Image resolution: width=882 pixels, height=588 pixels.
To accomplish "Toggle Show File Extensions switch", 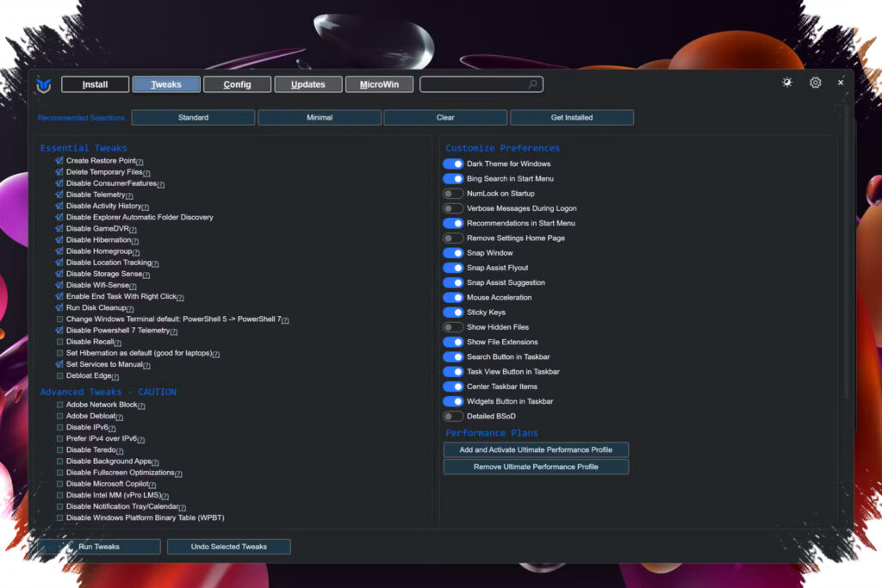I will tap(453, 342).
